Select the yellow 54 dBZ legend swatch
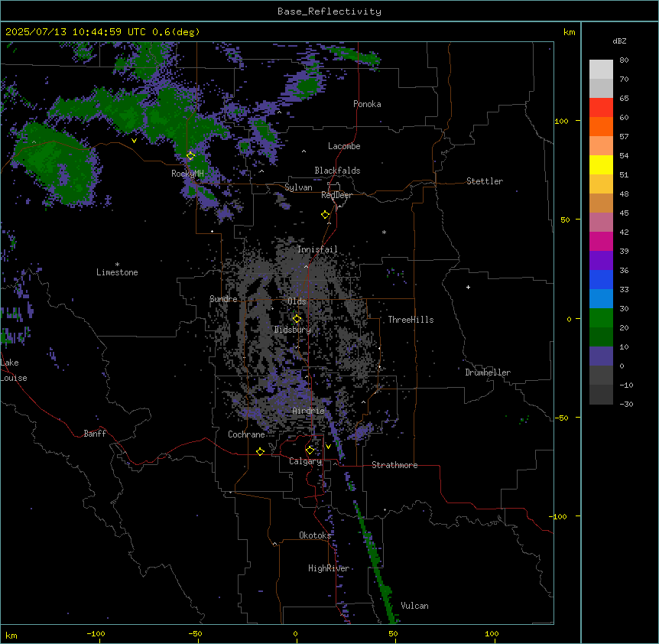Screen dimensions: 659x644 tap(601, 164)
